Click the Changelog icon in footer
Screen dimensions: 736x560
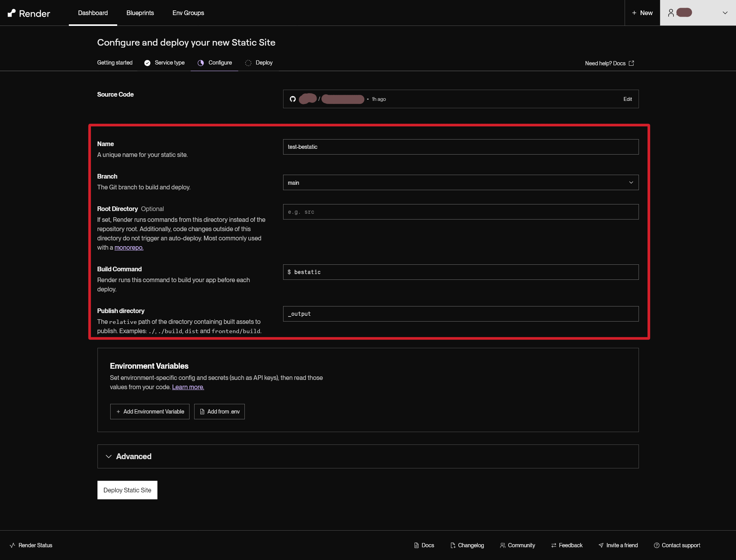pyautogui.click(x=453, y=545)
